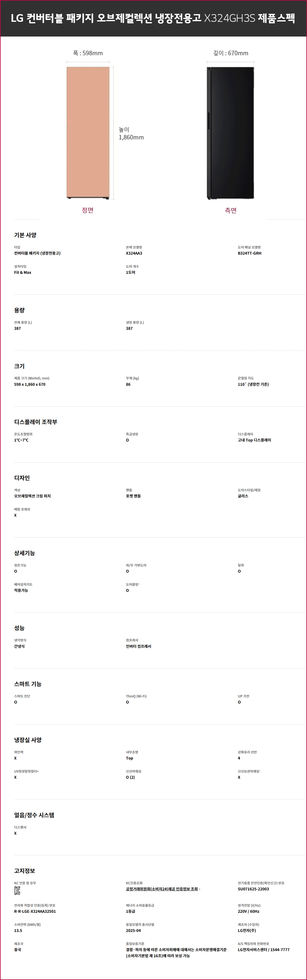307x980 pixels.
Task: Click the 폭 598mm width dimension label
Action: pyautogui.click(x=88, y=53)
